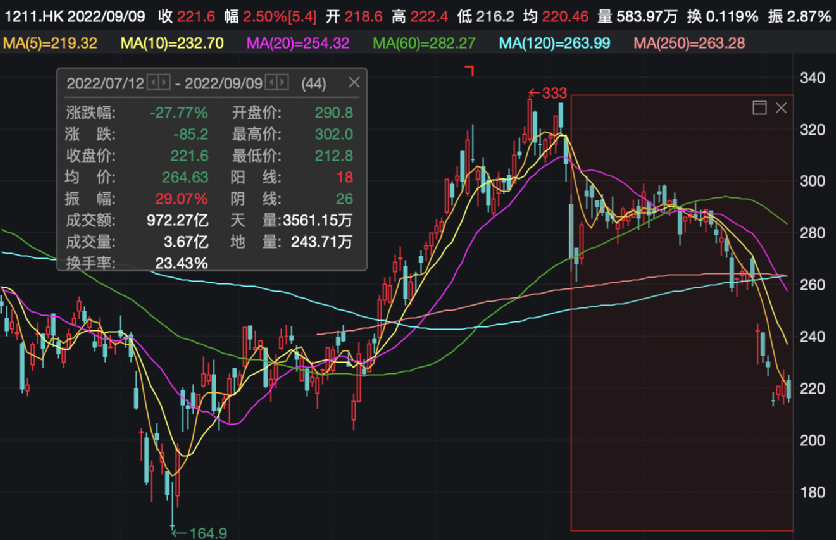Screen dimensions: 836x540
Task: Click the red corner marker above the chart
Action: click(x=468, y=70)
